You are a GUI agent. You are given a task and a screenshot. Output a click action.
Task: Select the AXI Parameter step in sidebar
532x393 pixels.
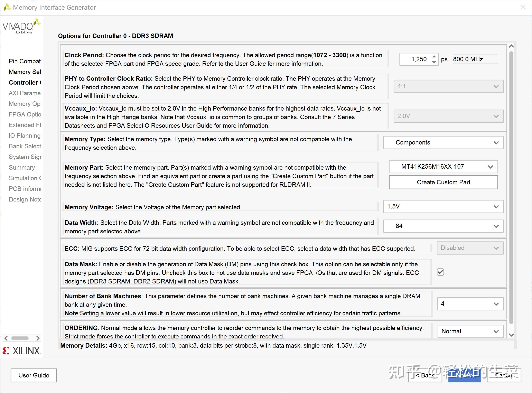click(25, 93)
